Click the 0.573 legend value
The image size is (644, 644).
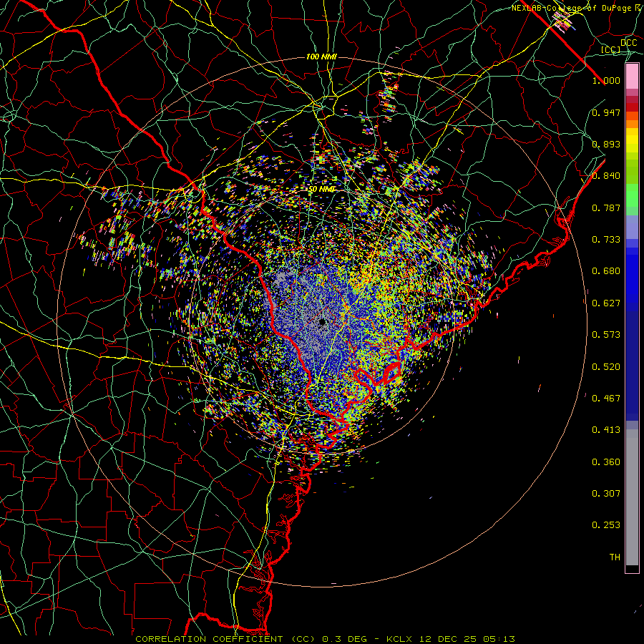(x=606, y=335)
